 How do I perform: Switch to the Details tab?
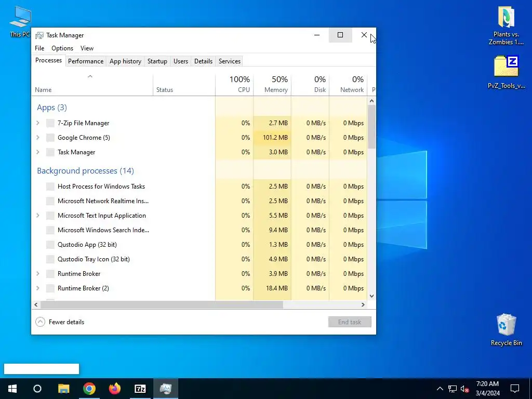203,61
